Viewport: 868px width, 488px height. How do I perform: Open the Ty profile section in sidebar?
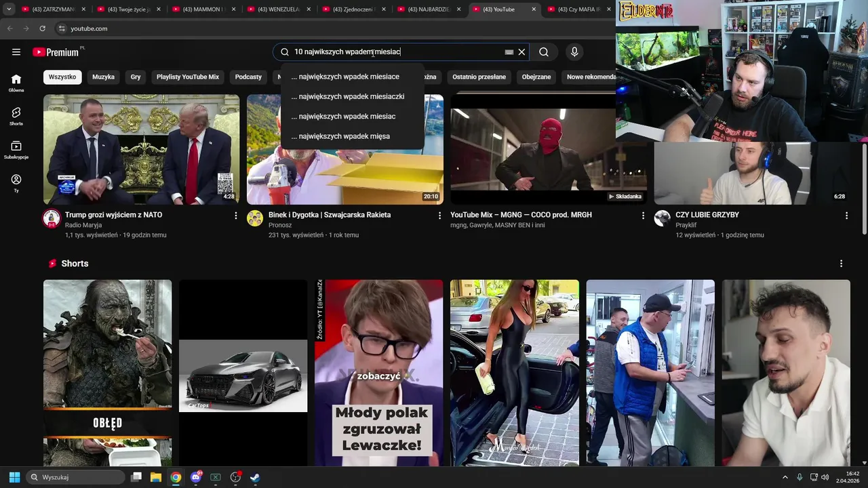coord(16,183)
